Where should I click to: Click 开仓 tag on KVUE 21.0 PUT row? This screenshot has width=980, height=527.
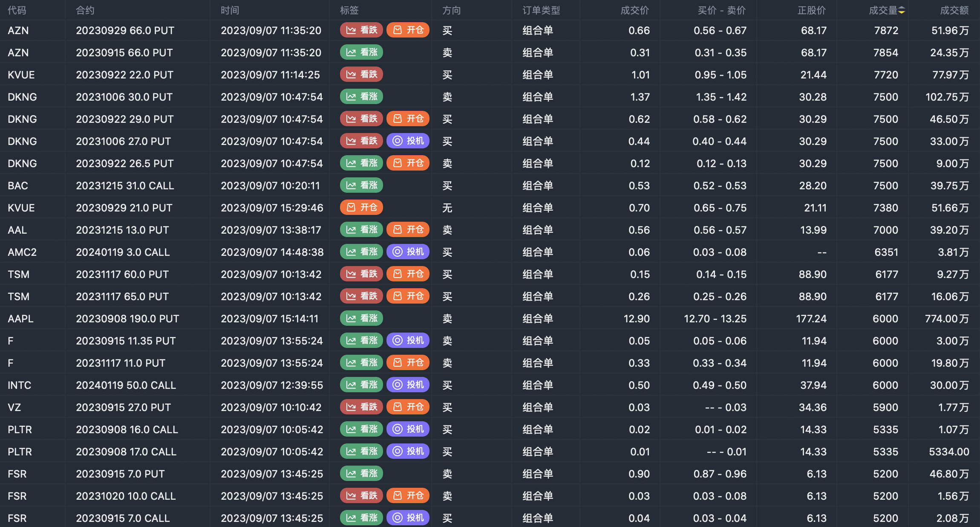pos(361,208)
